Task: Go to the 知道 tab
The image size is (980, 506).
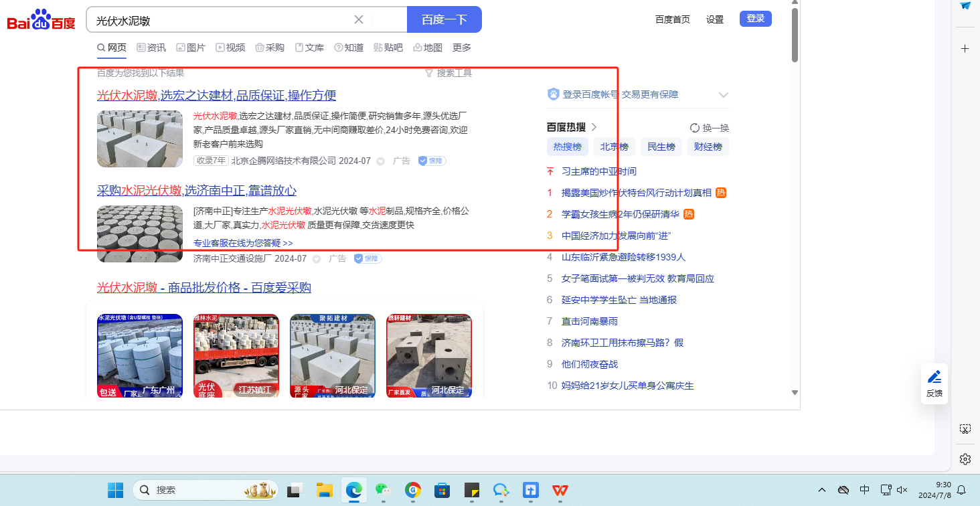Action: (349, 48)
